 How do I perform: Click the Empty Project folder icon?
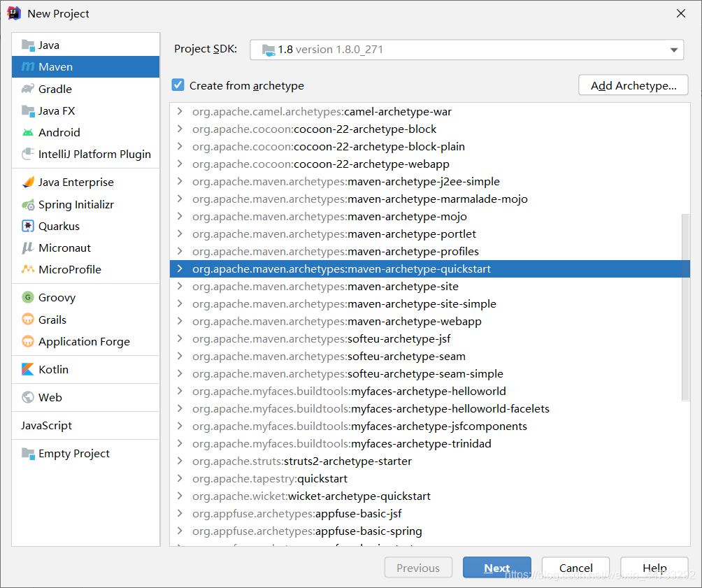pyautogui.click(x=28, y=454)
